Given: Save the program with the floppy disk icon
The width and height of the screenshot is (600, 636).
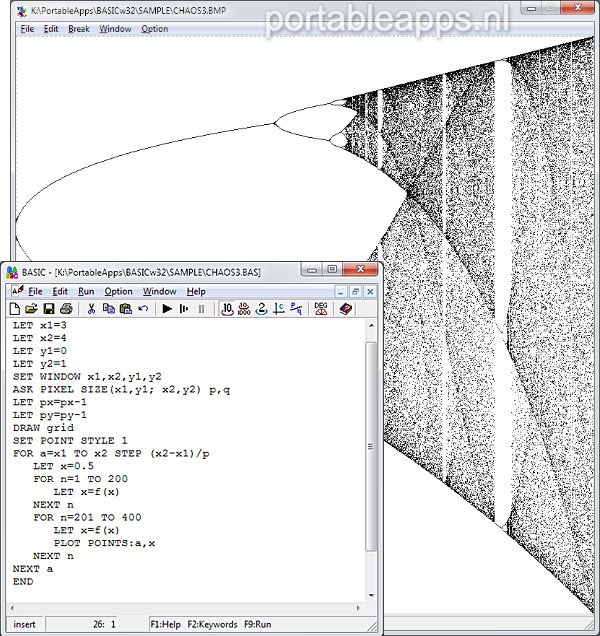Looking at the screenshot, I should click(48, 309).
